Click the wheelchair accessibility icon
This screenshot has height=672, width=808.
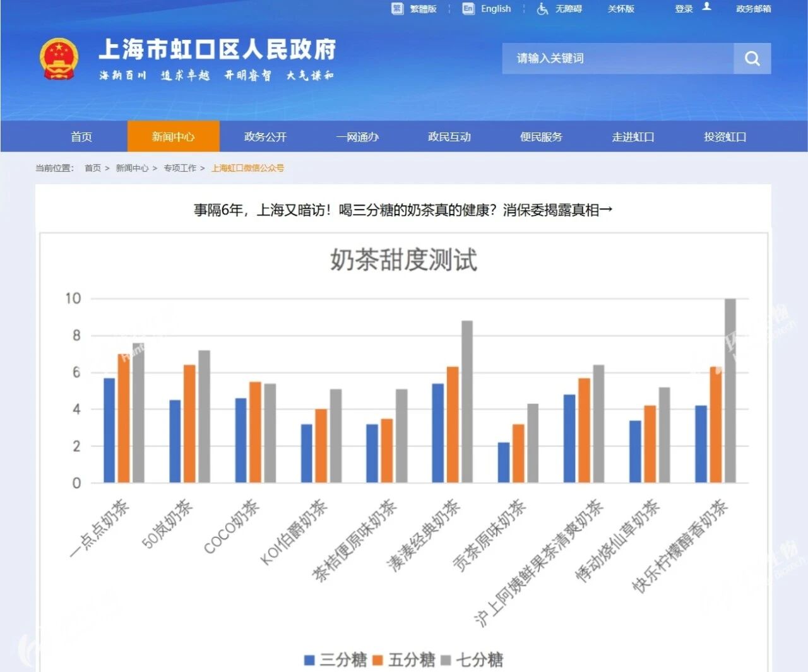pyautogui.click(x=542, y=8)
